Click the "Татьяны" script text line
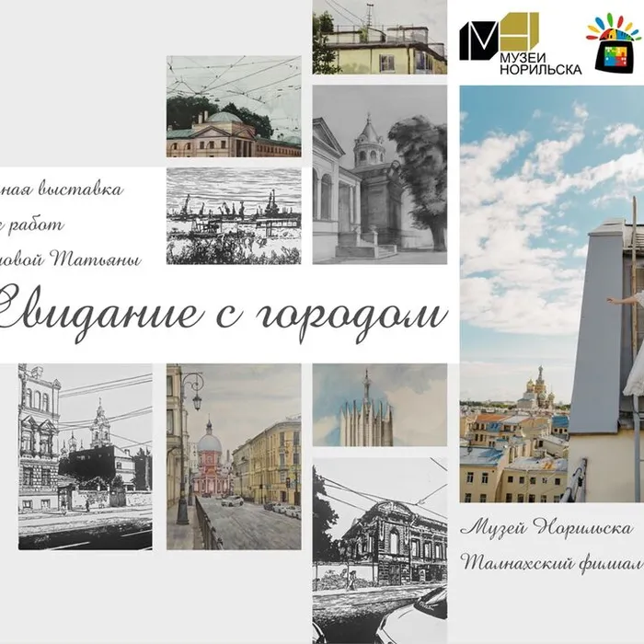 (71, 259)
